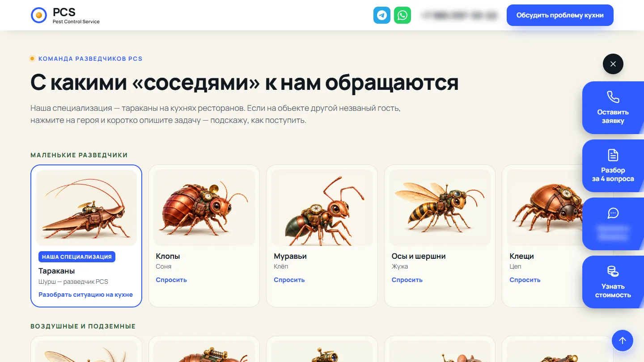The image size is (644, 362).
Task: Click the 'Клещи' card title
Action: (521, 256)
